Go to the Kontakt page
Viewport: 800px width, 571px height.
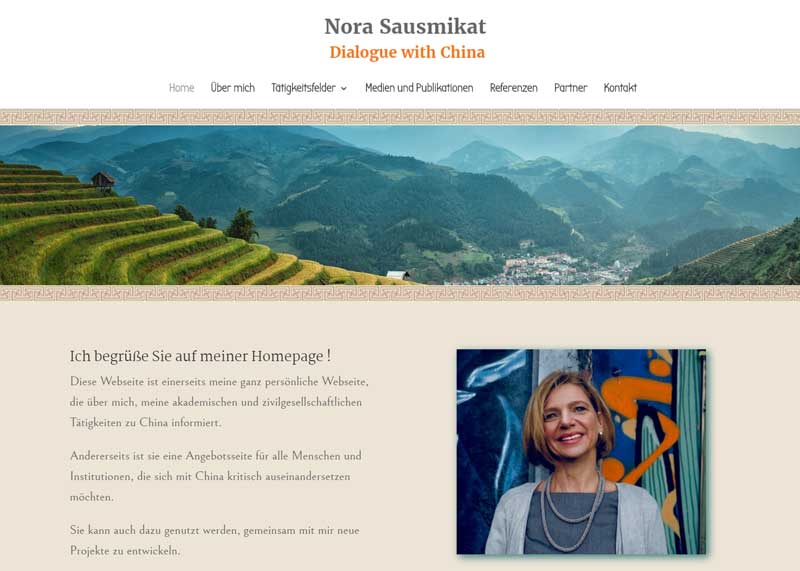[x=620, y=88]
